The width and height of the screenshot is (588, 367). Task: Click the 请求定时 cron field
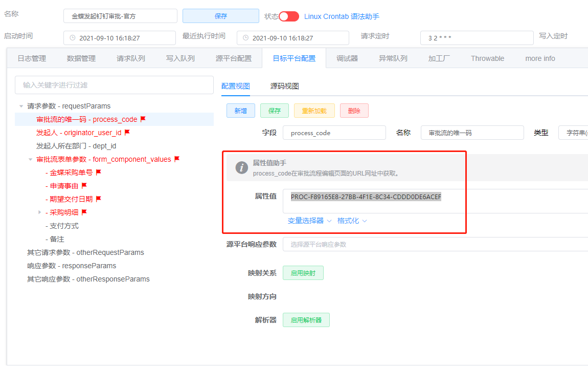(x=477, y=38)
